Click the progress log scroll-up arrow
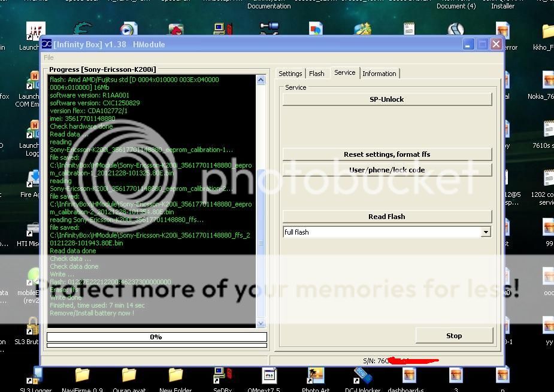The width and height of the screenshot is (554, 392). (261, 80)
